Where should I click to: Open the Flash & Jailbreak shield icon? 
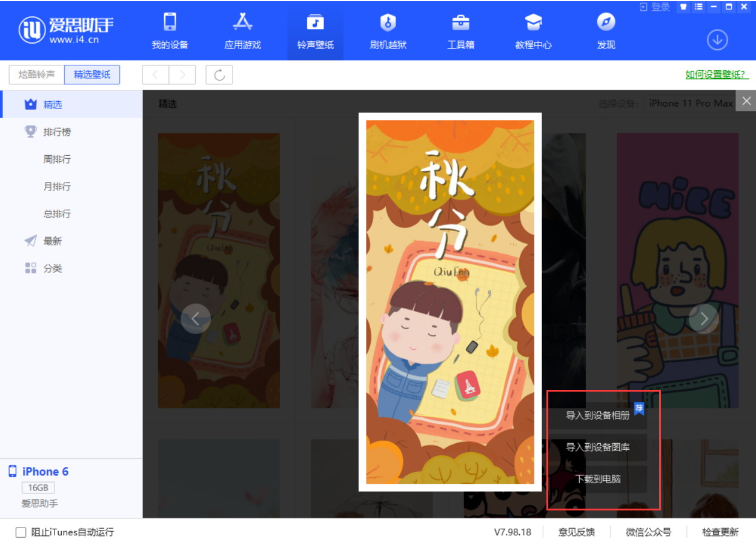click(388, 23)
